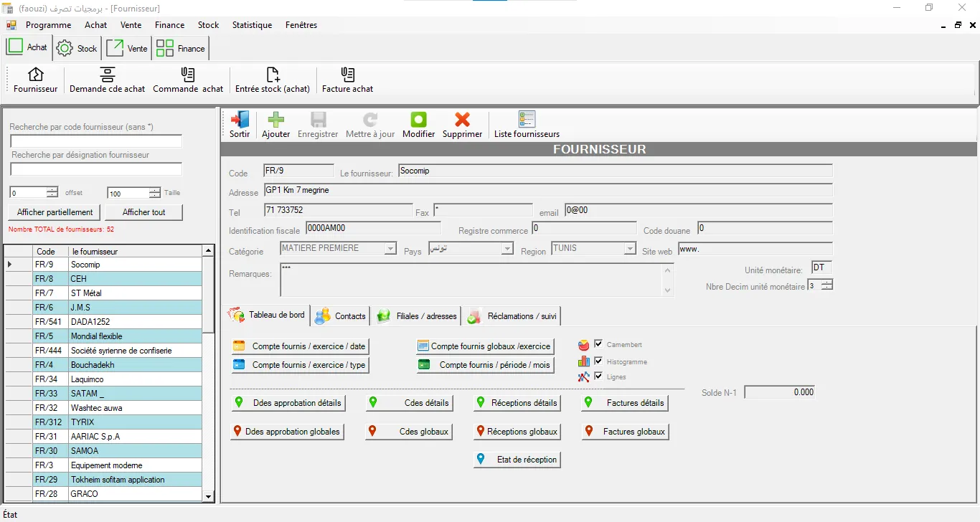This screenshot has width=980, height=522.
Task: Click the Afficher tout button
Action: coord(143,212)
